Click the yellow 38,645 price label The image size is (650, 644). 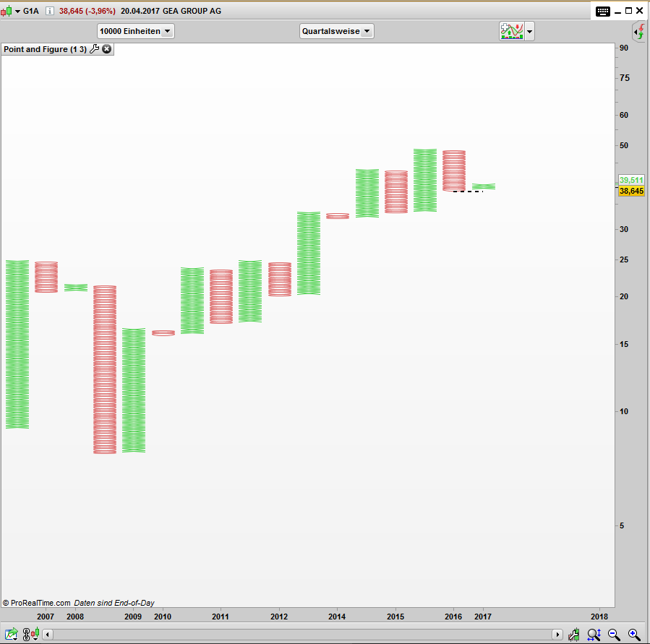click(631, 191)
